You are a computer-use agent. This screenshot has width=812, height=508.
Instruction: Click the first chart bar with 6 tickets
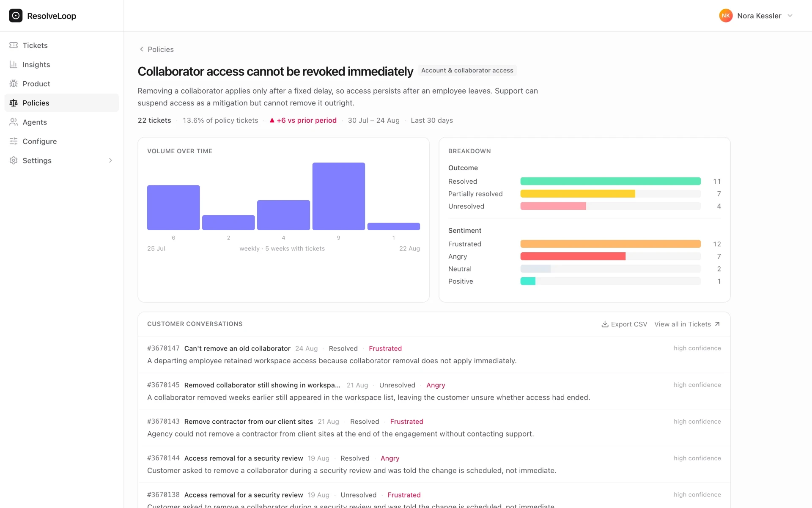pyautogui.click(x=173, y=207)
